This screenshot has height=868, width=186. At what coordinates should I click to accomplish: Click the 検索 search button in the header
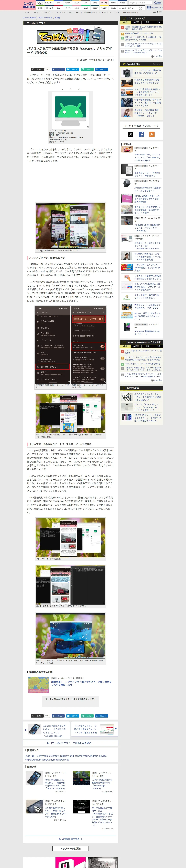[158, 3]
